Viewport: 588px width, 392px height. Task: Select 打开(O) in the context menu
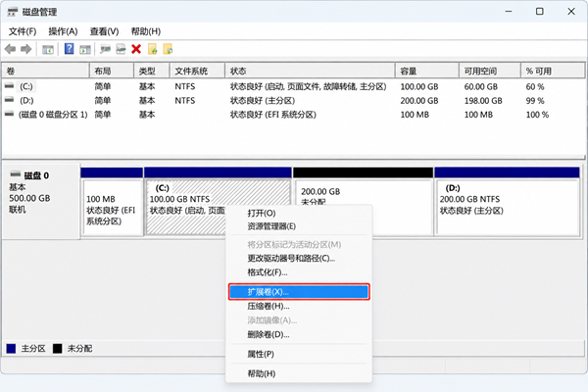(x=299, y=213)
